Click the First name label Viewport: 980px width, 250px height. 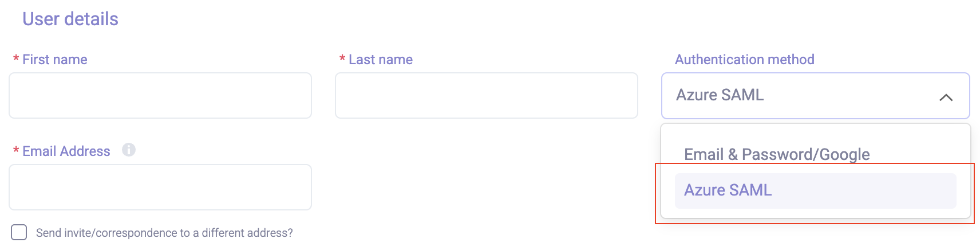(x=55, y=60)
